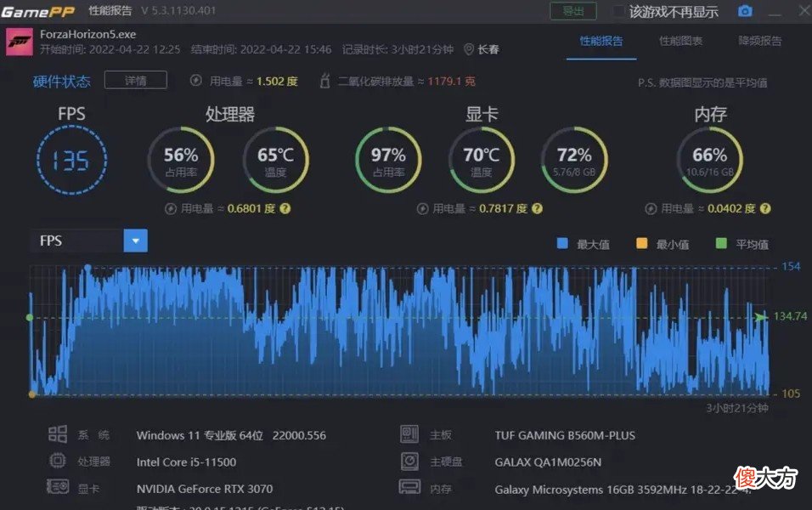Screen dimensions: 812x510
Task: Click the 记录时长 3小时21分钟 text
Action: tap(398, 49)
